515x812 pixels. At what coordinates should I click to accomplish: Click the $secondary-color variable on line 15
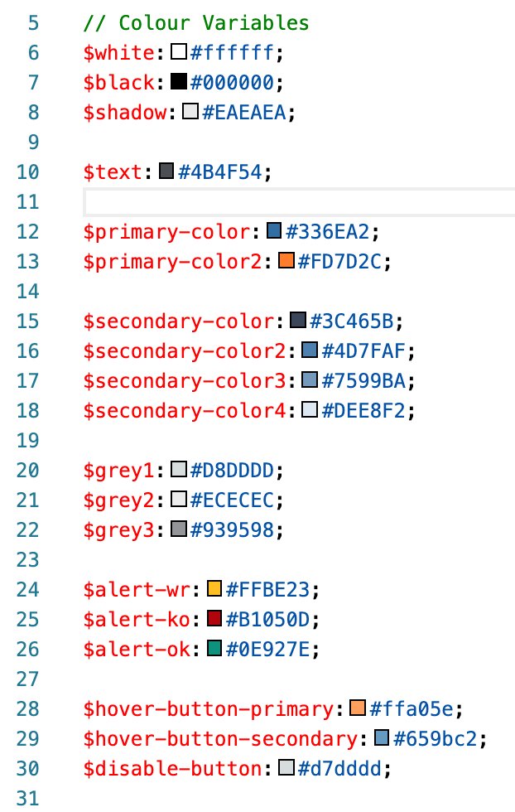coord(179,321)
